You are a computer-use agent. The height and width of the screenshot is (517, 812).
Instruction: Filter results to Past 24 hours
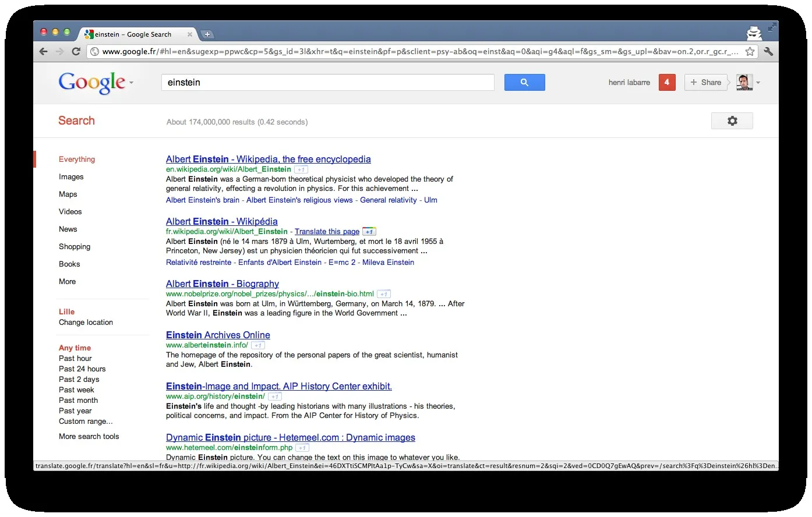click(82, 369)
